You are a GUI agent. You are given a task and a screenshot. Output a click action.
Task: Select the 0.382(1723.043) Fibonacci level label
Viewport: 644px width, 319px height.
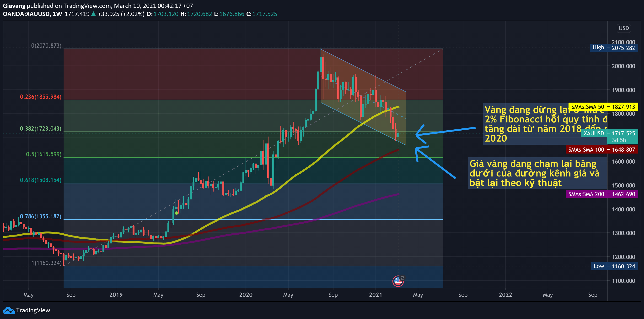click(41, 128)
